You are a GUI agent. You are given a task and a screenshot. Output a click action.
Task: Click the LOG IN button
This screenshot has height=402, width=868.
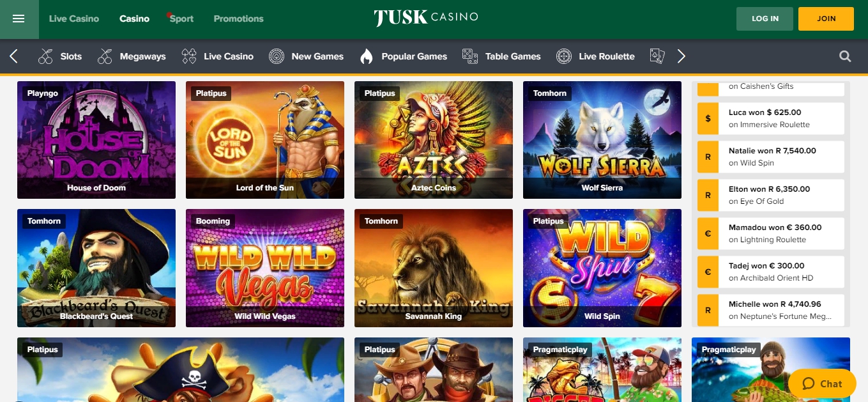[765, 19]
